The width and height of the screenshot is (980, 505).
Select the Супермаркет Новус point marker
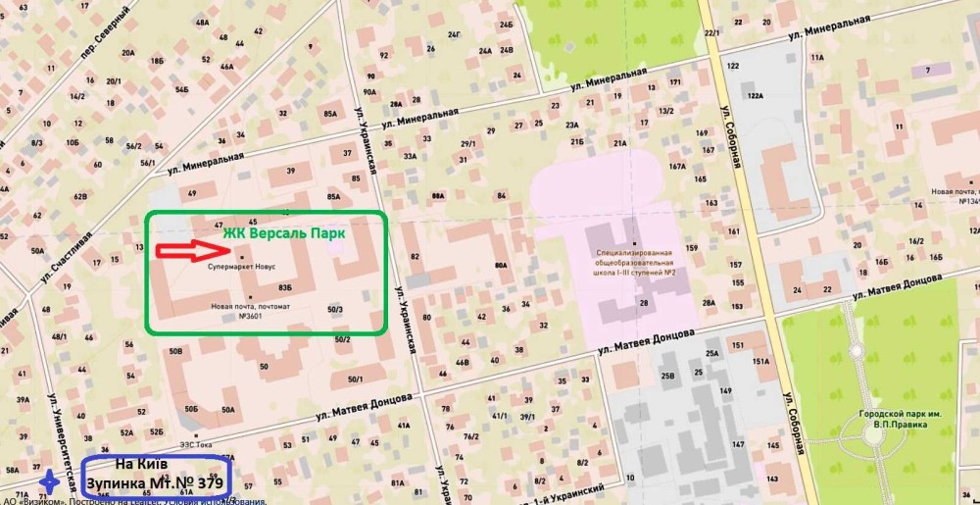(242, 257)
